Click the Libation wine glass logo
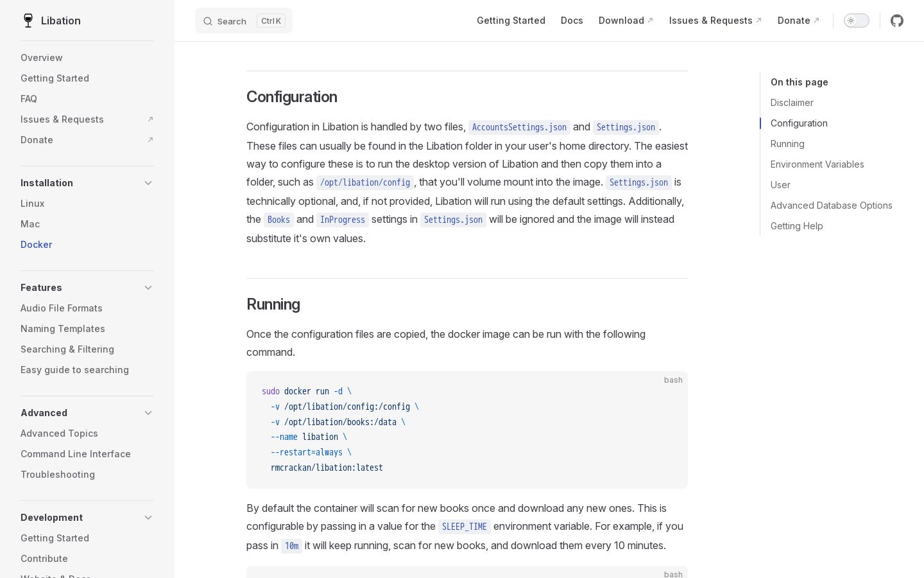 28,21
